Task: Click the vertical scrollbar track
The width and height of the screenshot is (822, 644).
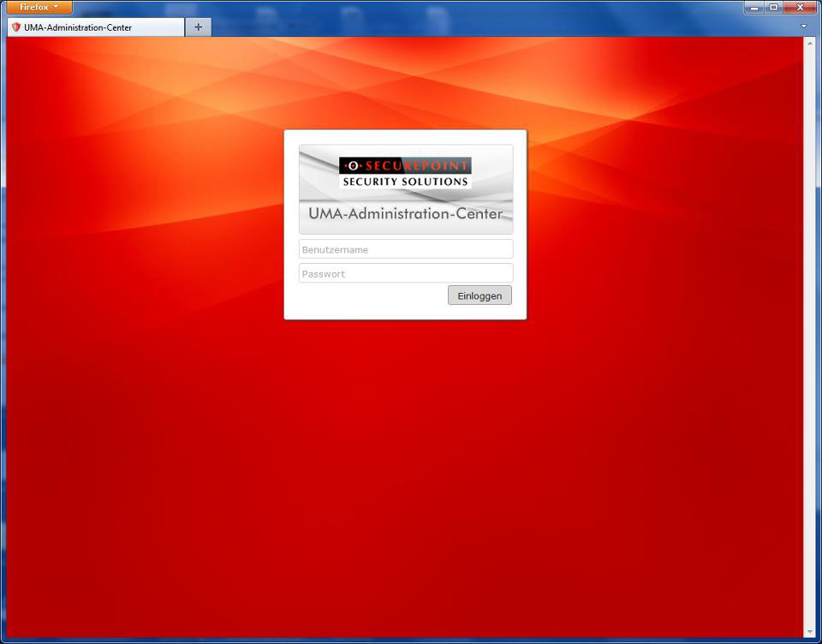Action: click(x=809, y=343)
